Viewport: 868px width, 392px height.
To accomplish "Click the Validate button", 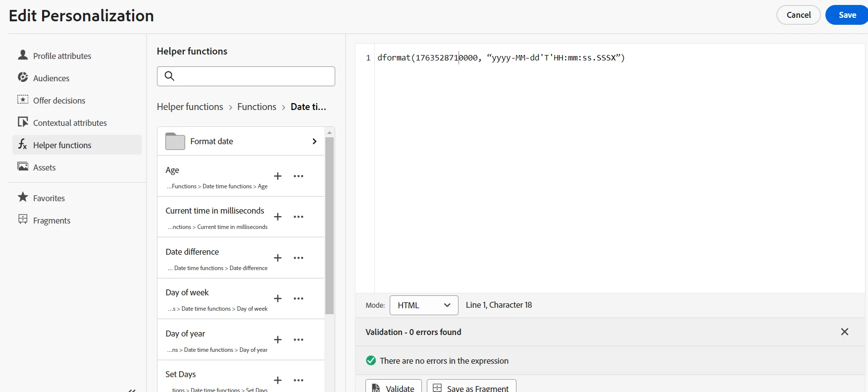I will [394, 386].
